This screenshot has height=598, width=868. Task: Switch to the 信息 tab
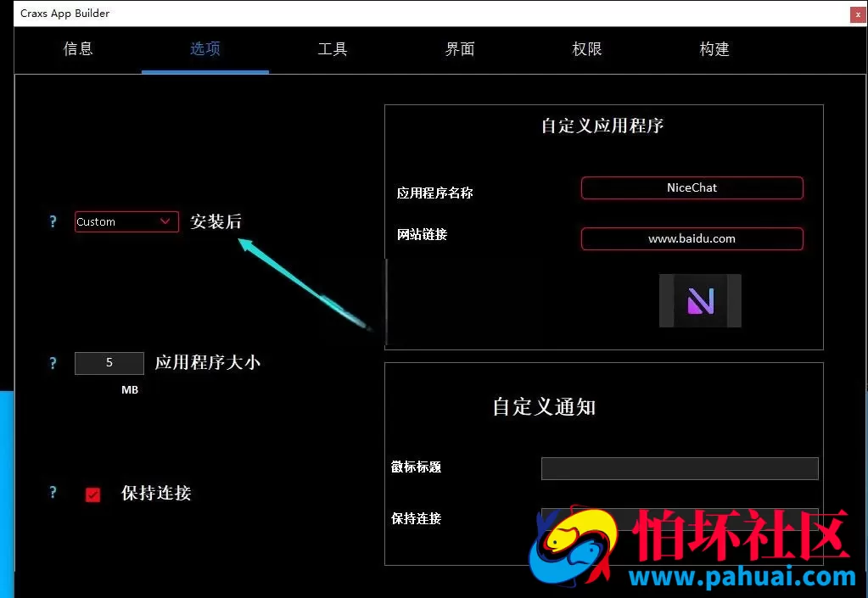click(x=78, y=49)
